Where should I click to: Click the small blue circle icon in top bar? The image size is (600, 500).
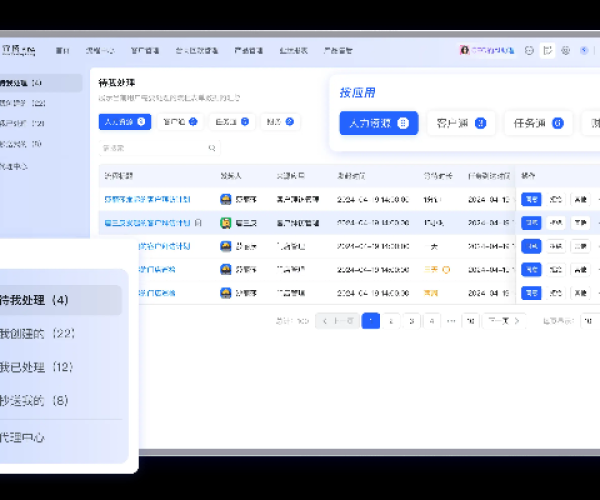coord(584,50)
